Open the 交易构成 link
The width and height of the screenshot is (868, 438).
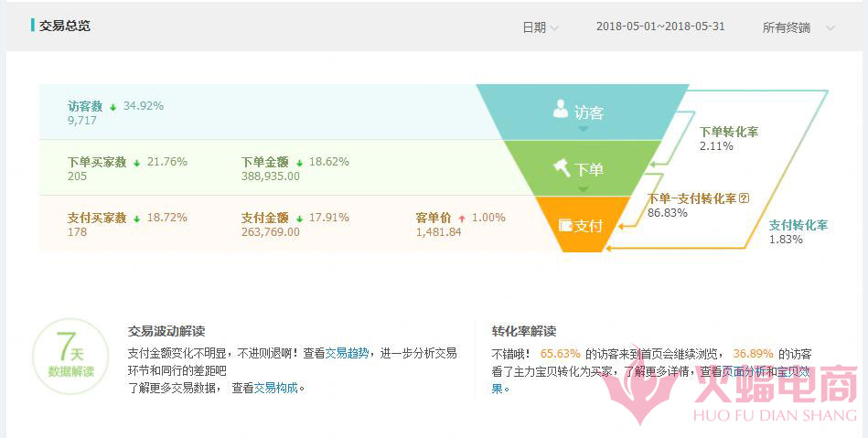(276, 388)
